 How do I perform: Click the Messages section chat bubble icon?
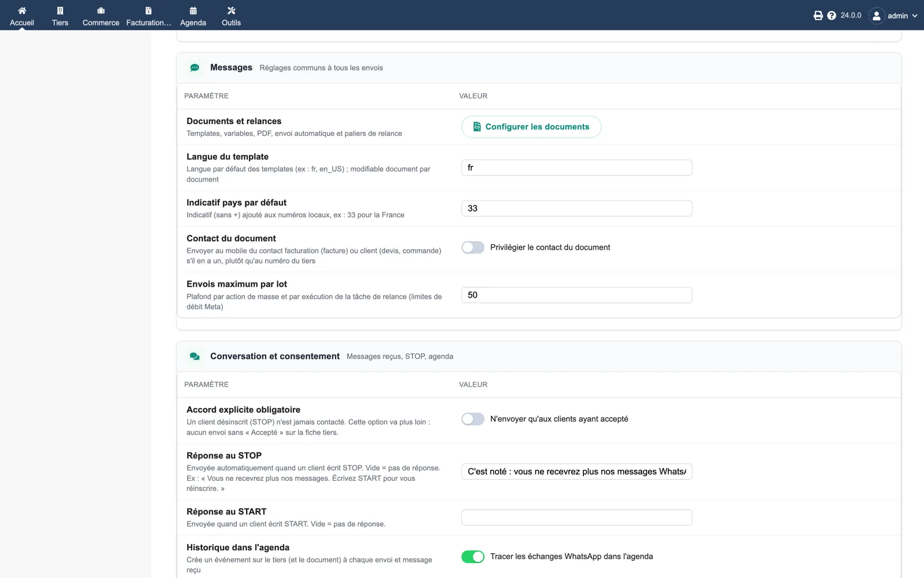[195, 68]
